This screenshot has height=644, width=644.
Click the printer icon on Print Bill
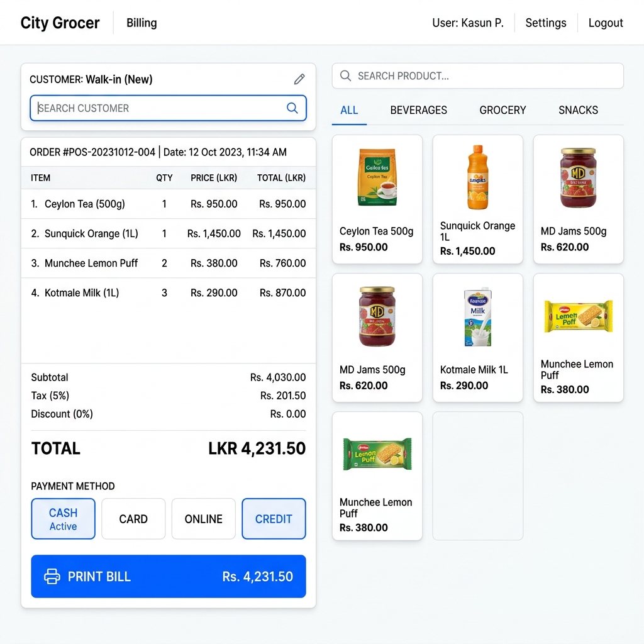52,576
